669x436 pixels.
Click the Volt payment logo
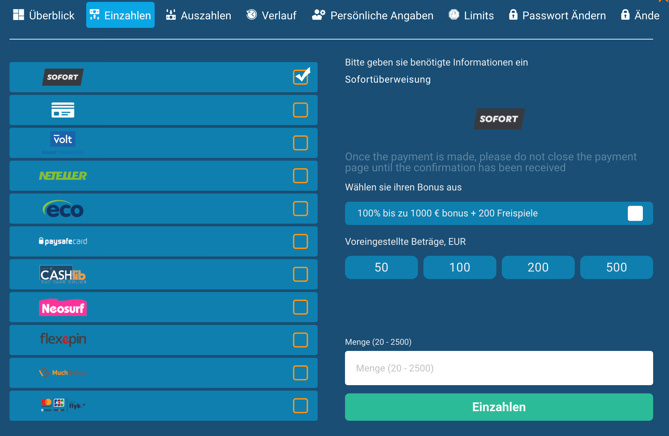pyautogui.click(x=63, y=140)
